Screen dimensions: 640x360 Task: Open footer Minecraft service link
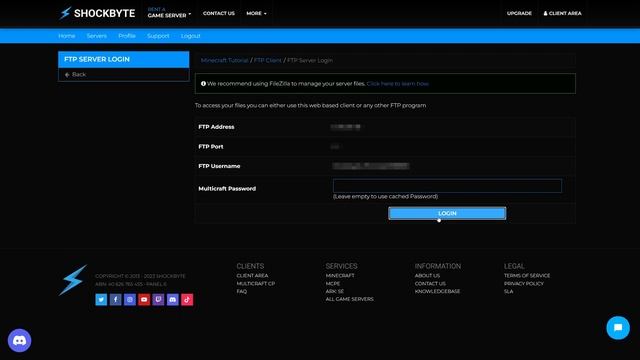[340, 276]
